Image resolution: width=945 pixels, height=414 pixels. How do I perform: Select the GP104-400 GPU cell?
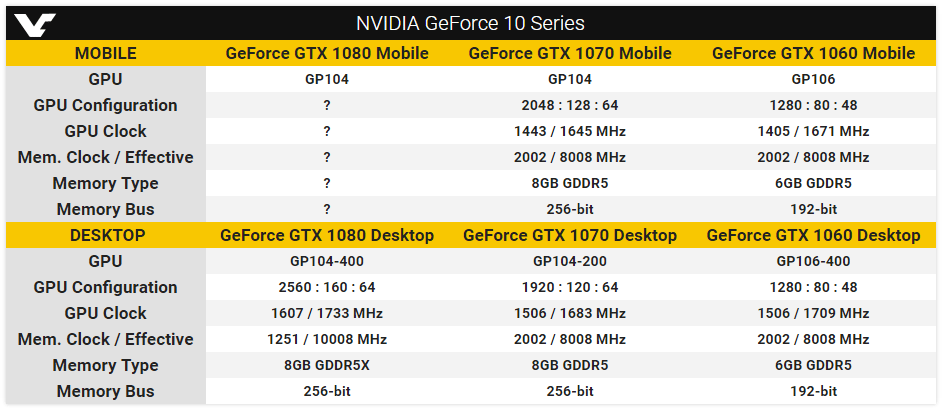(327, 261)
